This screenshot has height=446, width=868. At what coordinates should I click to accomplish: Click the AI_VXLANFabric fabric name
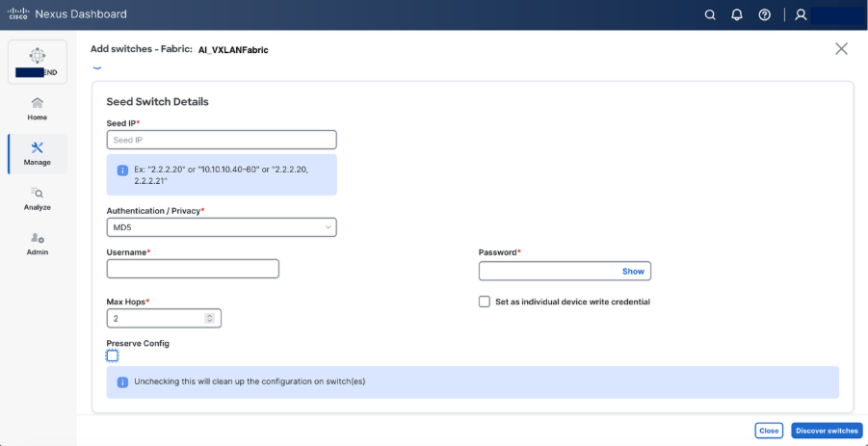(x=233, y=50)
